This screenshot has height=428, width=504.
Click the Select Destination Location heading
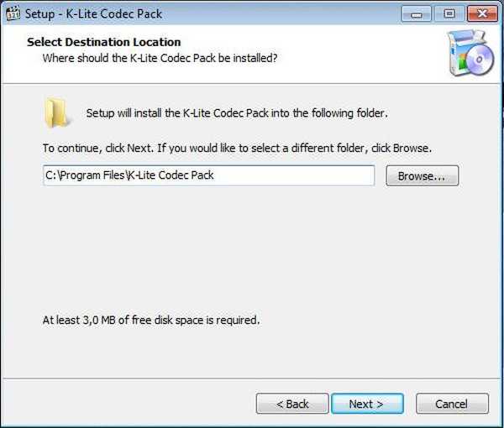tap(104, 42)
